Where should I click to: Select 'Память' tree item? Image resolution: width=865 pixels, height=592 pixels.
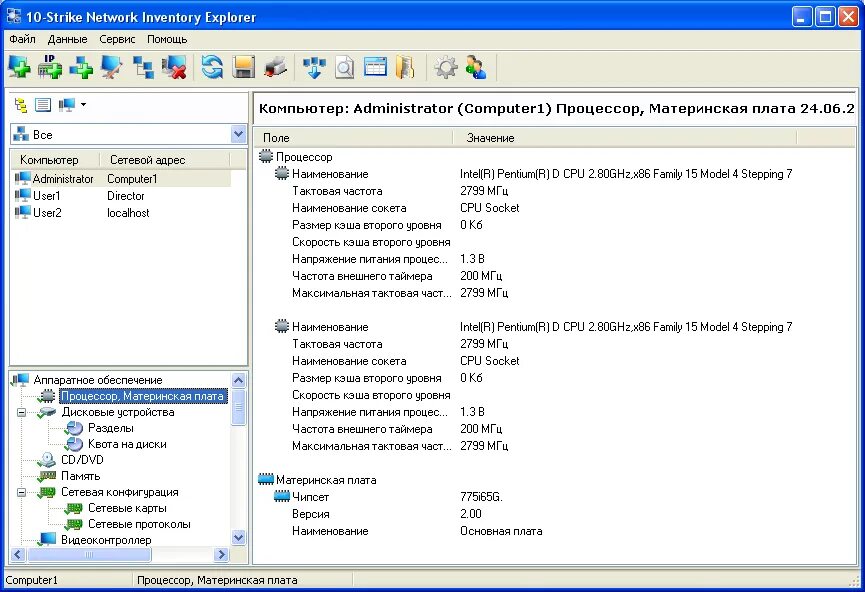[81, 476]
